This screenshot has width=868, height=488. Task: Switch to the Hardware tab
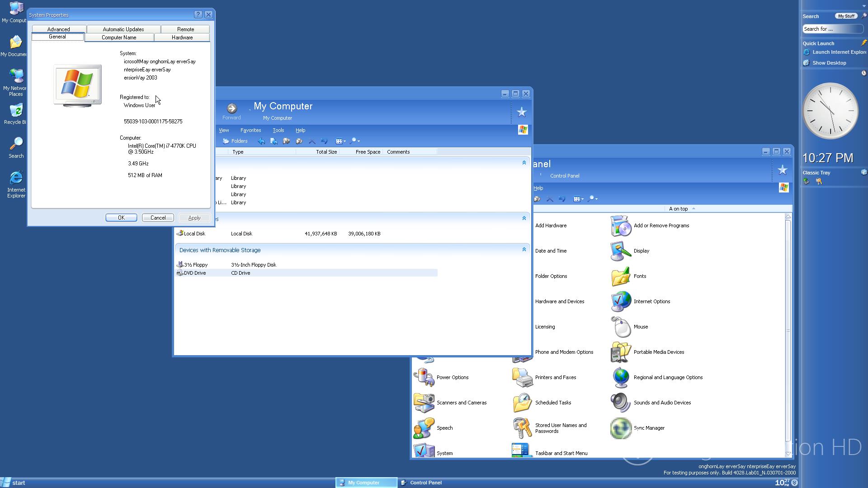(x=182, y=38)
